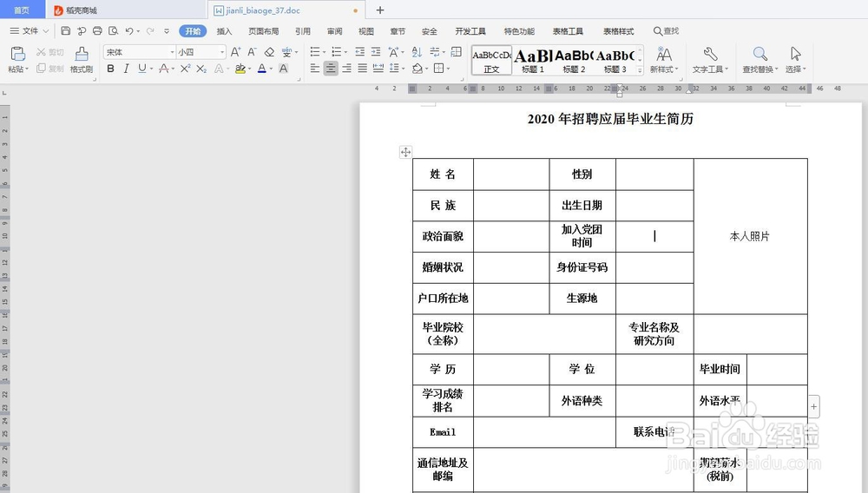Image resolution: width=868 pixels, height=493 pixels.
Task: Click the 查找 search button
Action: point(666,31)
